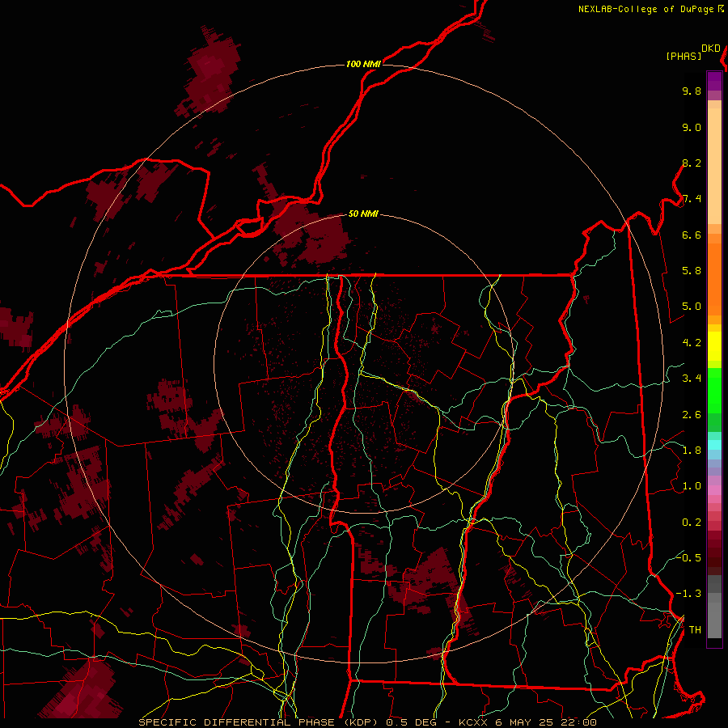Pick the yellow band of the color bar
The image size is (728, 728).
coord(714,346)
